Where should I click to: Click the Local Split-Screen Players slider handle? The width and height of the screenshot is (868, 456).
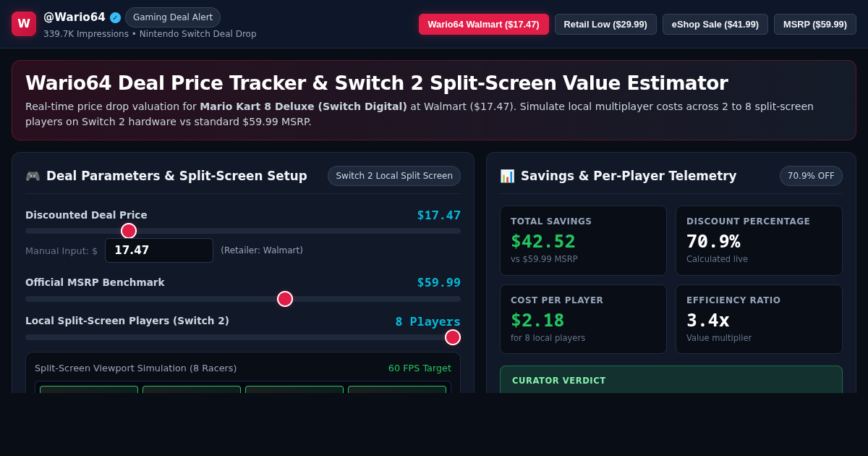pos(453,337)
